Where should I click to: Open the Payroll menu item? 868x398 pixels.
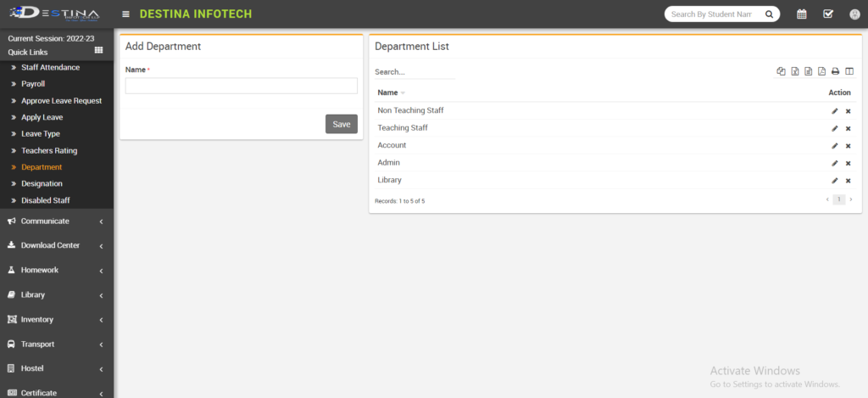click(33, 84)
